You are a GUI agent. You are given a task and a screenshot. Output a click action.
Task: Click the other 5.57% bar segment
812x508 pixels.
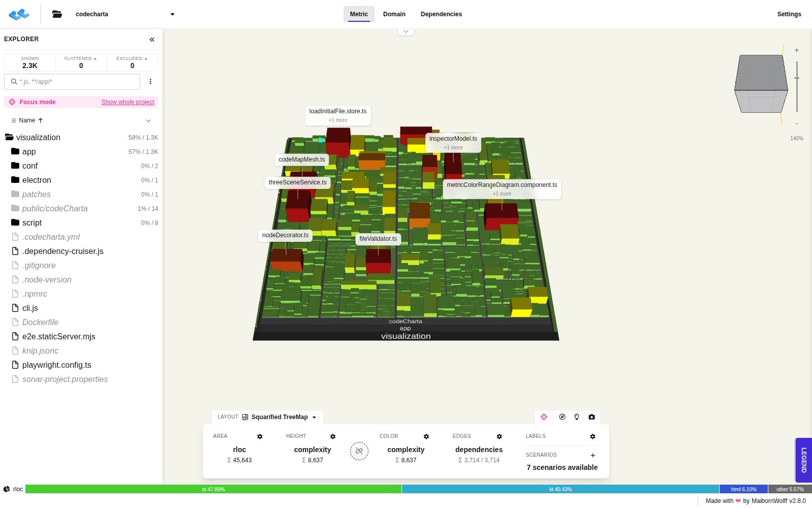point(790,489)
